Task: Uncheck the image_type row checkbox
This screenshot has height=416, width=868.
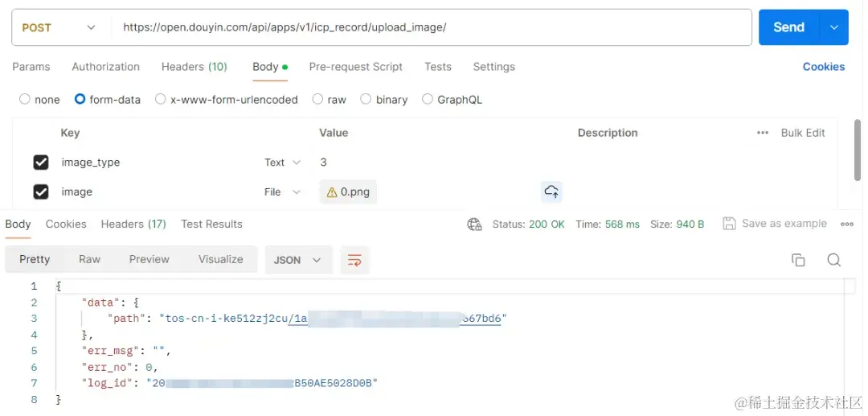Action: point(41,163)
